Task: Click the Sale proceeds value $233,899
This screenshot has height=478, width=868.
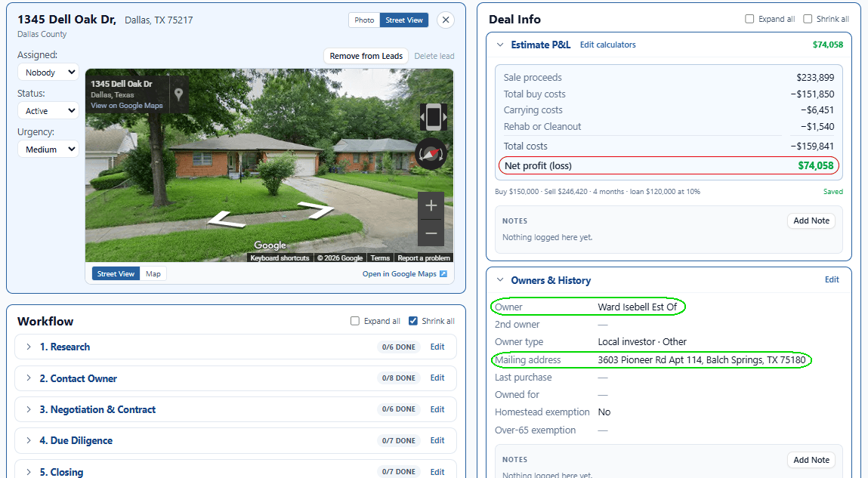Action: [x=815, y=78]
